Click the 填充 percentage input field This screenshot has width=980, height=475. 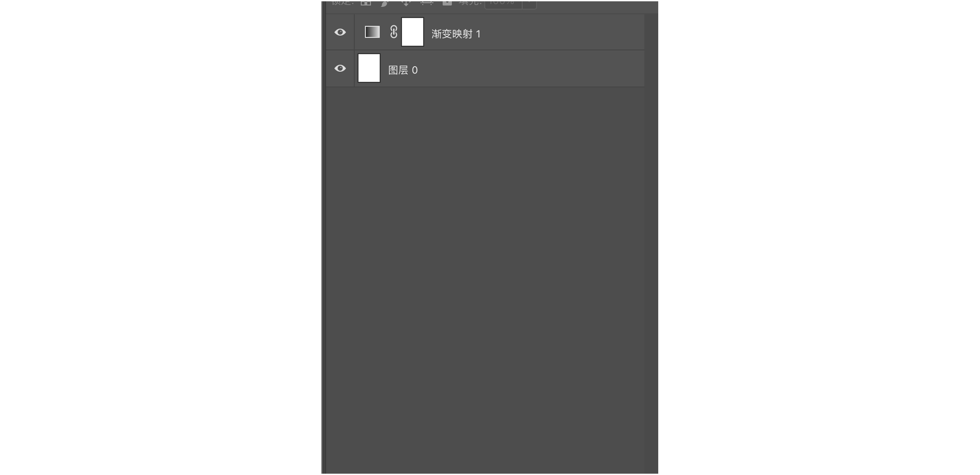(503, 4)
